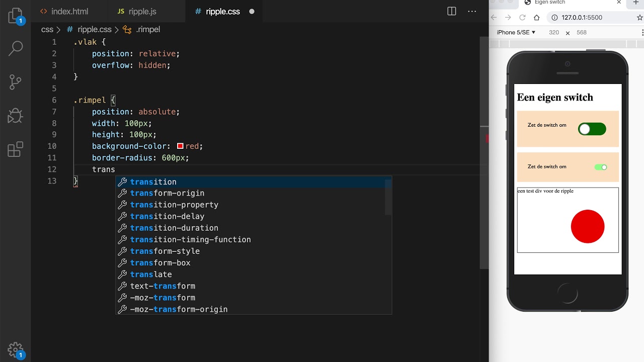Screen dimensions: 644x362
Task: Click the 'position: absolute;' code line
Action: [x=136, y=112]
